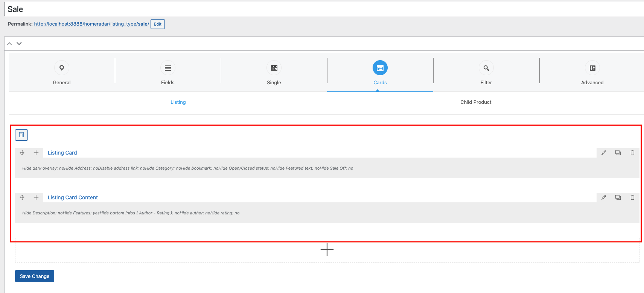Click the Fields list icon
The width and height of the screenshot is (644, 293).
[168, 68]
